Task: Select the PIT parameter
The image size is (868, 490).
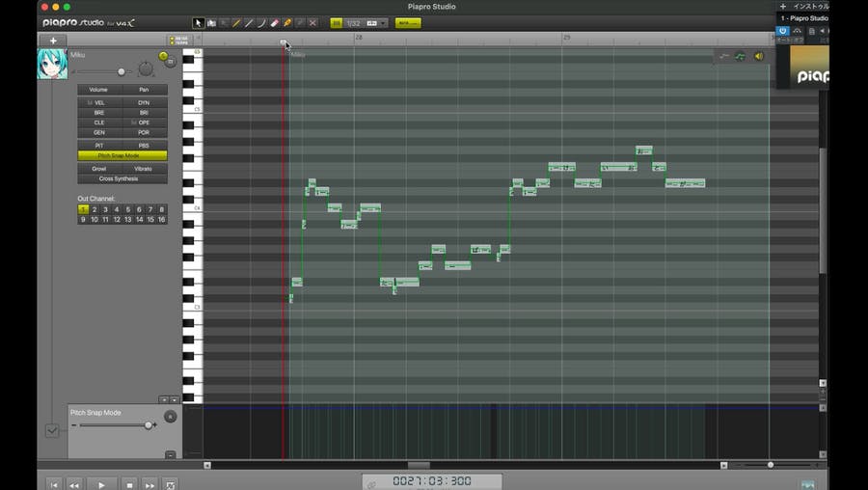Action: 99,146
